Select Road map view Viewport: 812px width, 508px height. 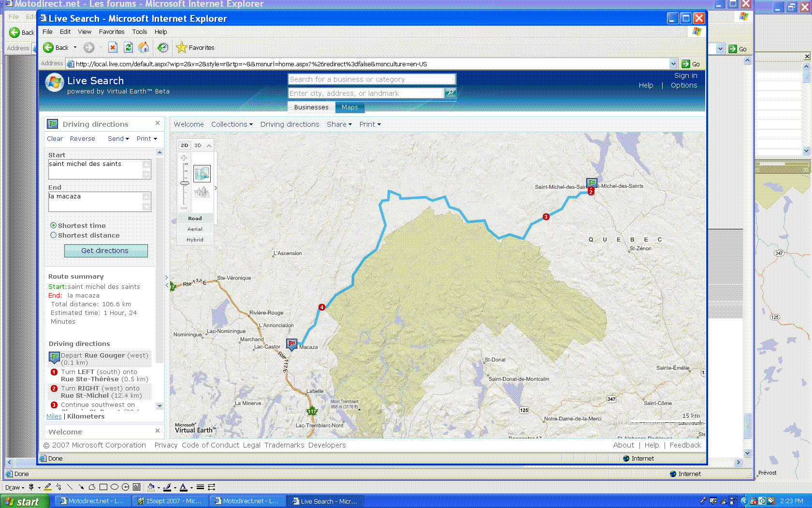click(195, 218)
